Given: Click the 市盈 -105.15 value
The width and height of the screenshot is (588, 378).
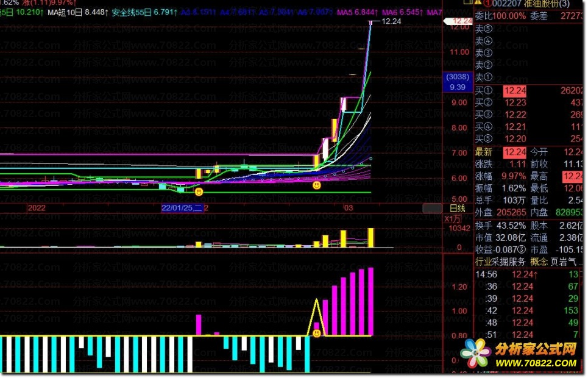Looking at the screenshot, I should coord(570,249).
